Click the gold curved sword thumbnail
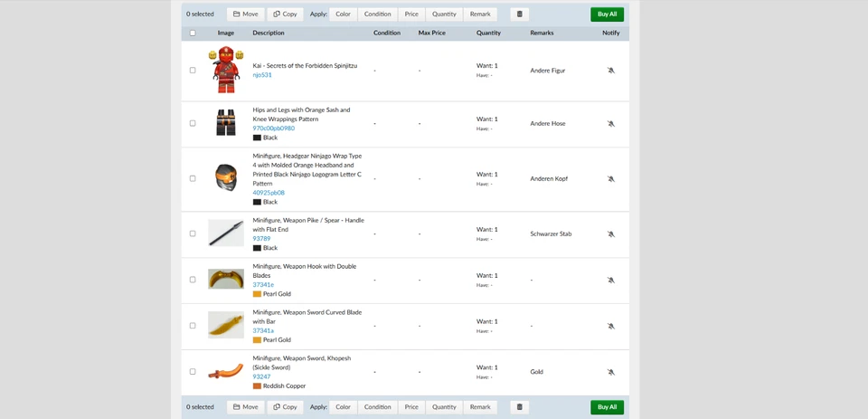This screenshot has width=868, height=419. point(226,325)
